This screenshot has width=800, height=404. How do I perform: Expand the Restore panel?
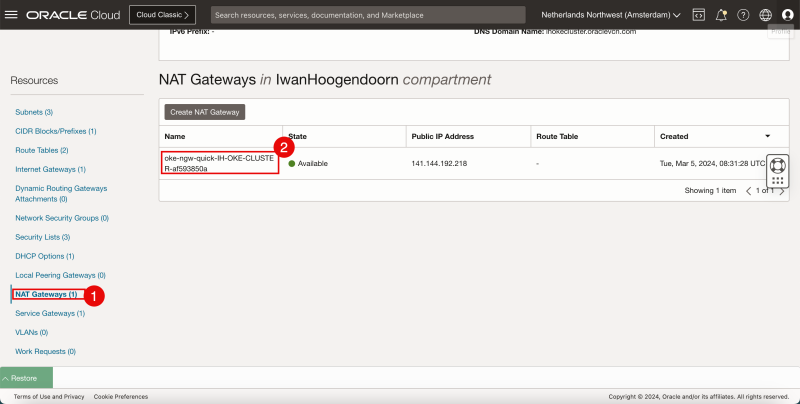click(26, 378)
